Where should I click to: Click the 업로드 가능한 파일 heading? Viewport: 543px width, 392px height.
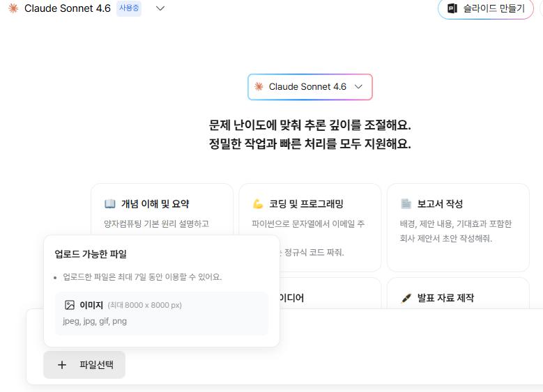tap(91, 254)
